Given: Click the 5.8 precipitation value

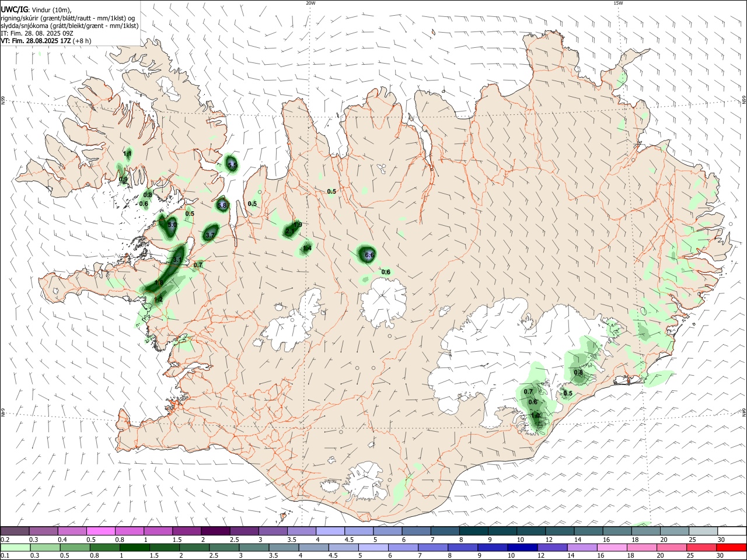Looking at the screenshot, I should coord(222,205).
